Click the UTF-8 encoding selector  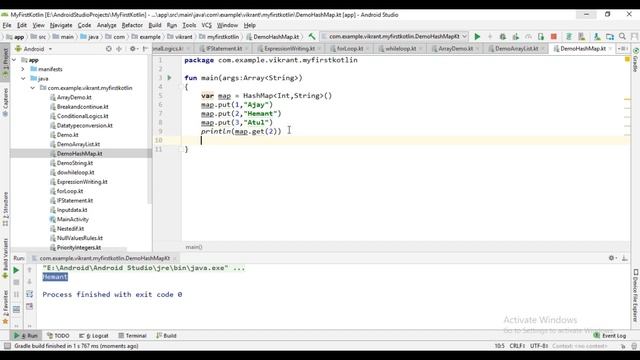pos(539,346)
